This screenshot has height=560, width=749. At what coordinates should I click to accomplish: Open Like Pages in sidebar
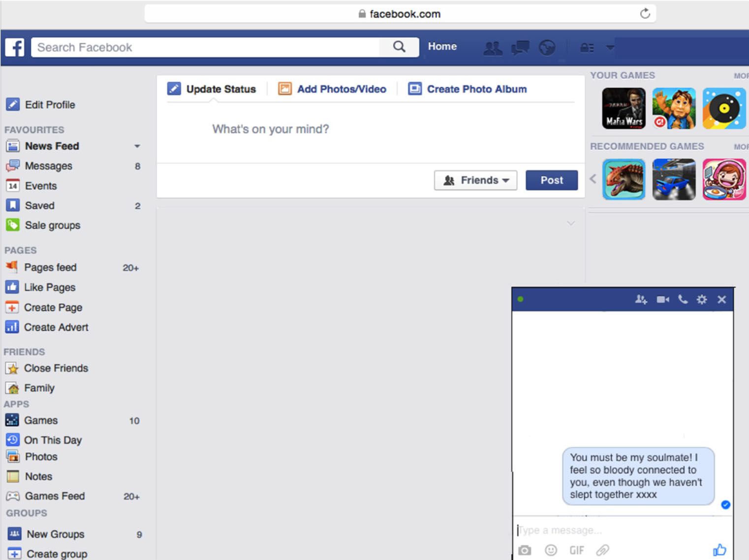[40, 287]
